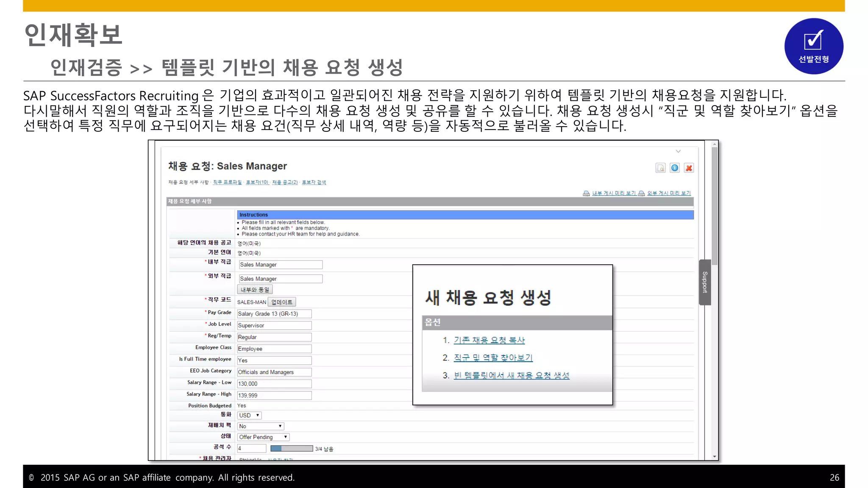
Task: Click the Support side tab
Action: (705, 282)
